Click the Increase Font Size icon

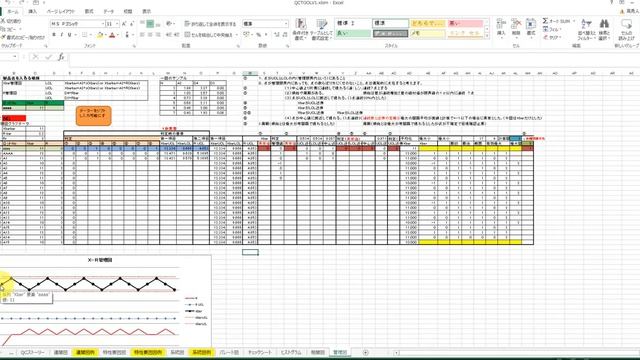[x=124, y=24]
